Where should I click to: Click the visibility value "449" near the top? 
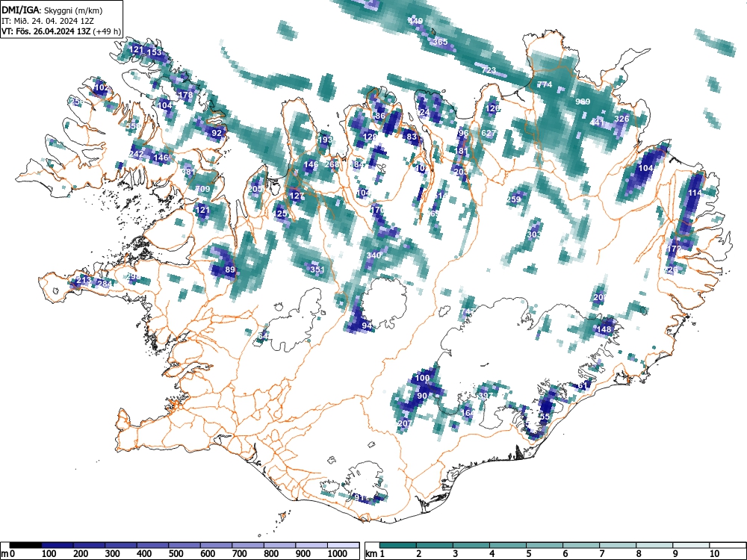(415, 20)
